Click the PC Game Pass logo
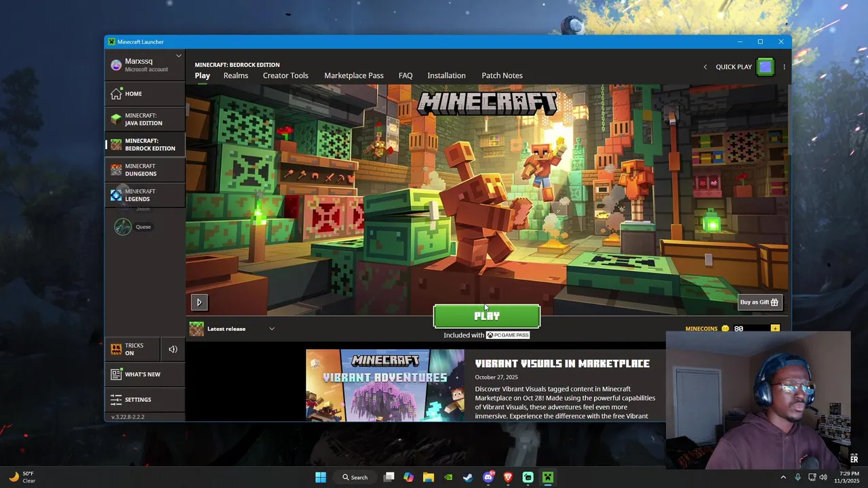 [508, 335]
